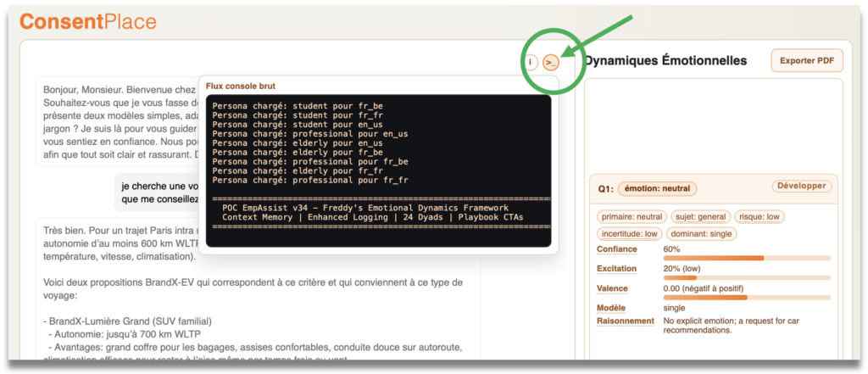Click the info "i" icon button
The height and width of the screenshot is (374, 868).
pos(530,62)
